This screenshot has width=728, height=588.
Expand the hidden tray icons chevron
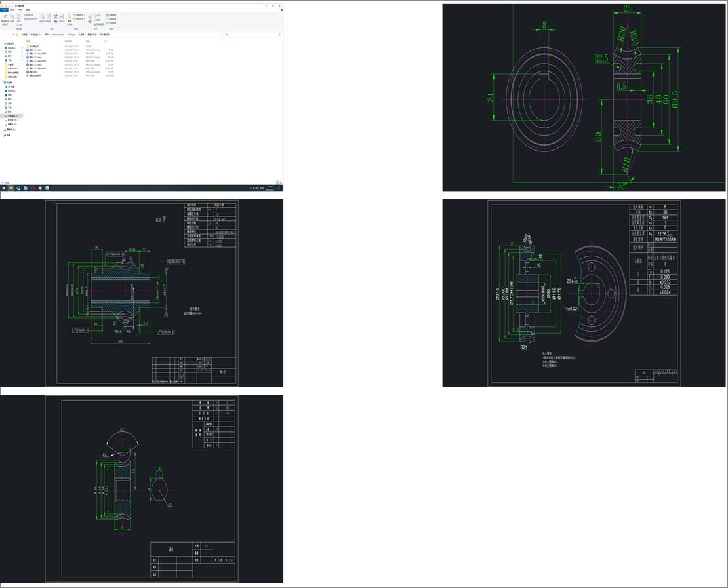(x=251, y=188)
